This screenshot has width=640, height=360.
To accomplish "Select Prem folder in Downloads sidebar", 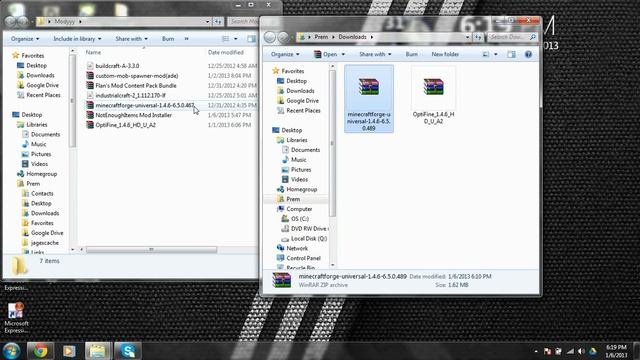I will [x=293, y=199].
